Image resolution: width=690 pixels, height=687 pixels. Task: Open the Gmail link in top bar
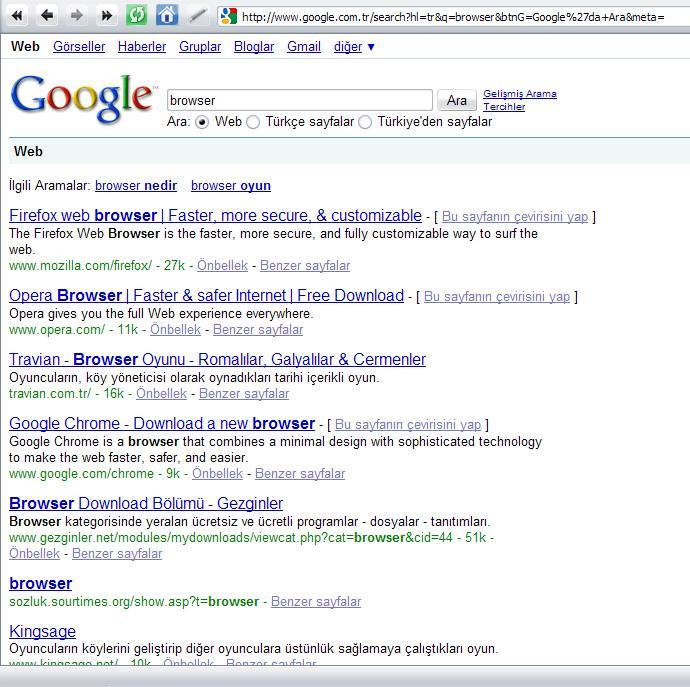304,47
